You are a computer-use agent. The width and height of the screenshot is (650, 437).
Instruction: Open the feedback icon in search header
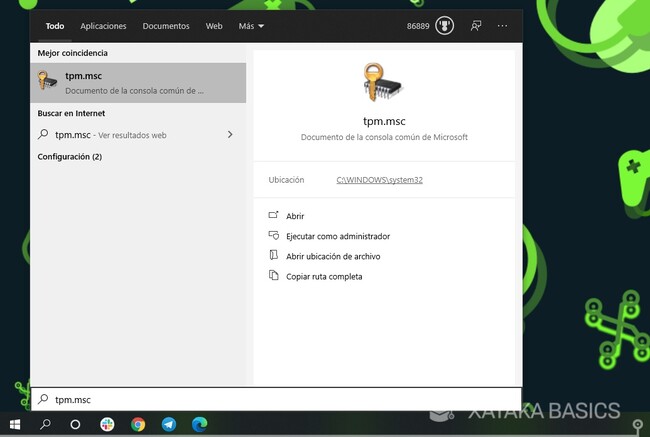click(476, 26)
